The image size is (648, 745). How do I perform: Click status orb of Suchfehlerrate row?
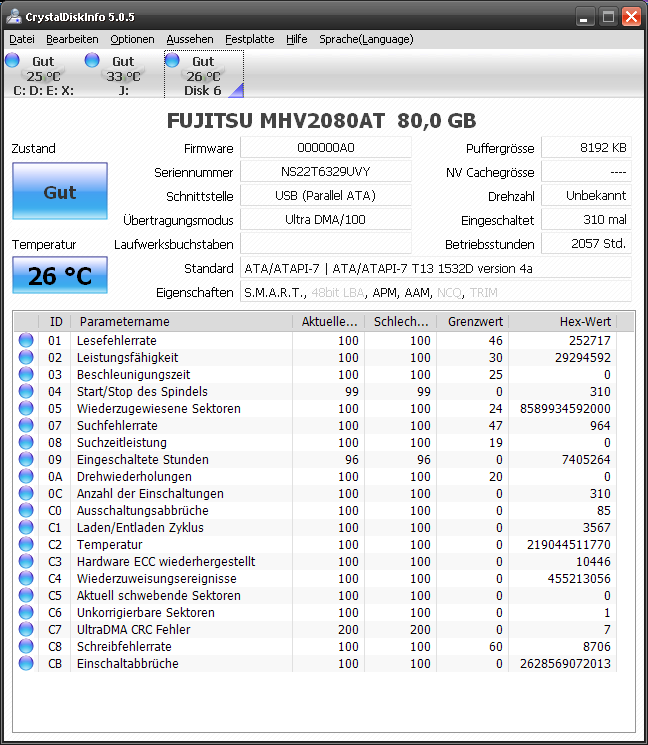point(26,425)
